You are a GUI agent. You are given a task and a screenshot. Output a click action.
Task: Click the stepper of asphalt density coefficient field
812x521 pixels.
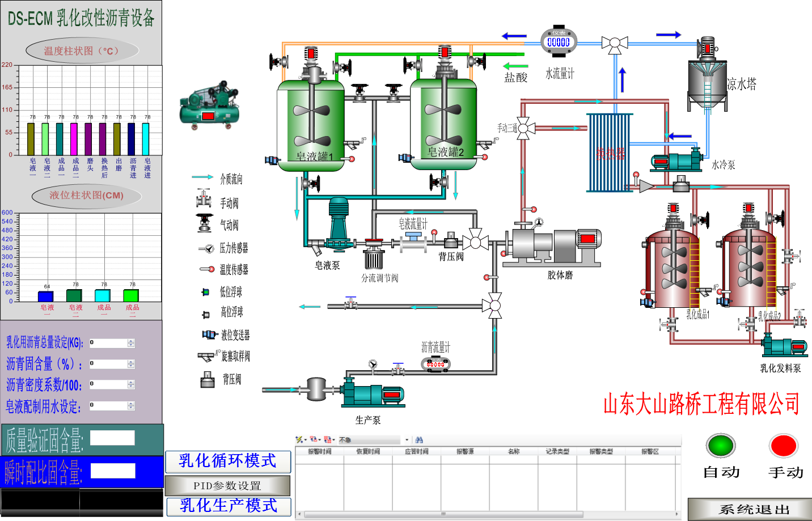click(131, 384)
